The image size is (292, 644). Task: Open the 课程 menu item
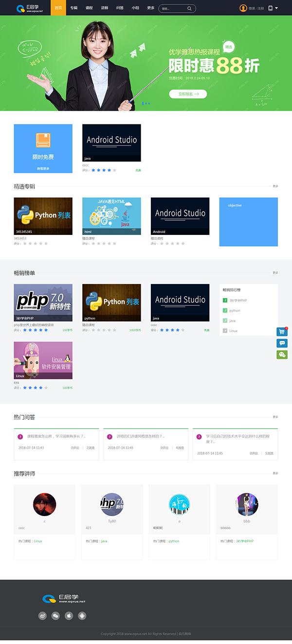(x=89, y=8)
